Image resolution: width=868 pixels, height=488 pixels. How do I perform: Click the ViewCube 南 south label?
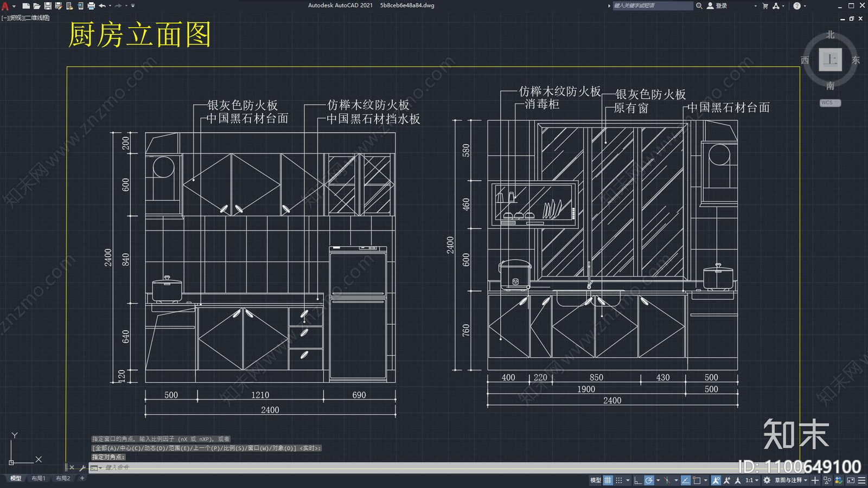[830, 86]
